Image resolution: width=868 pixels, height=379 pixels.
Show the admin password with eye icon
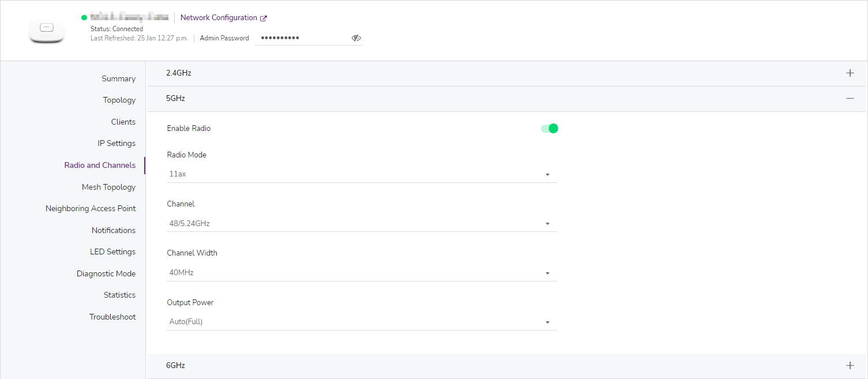[x=356, y=38]
